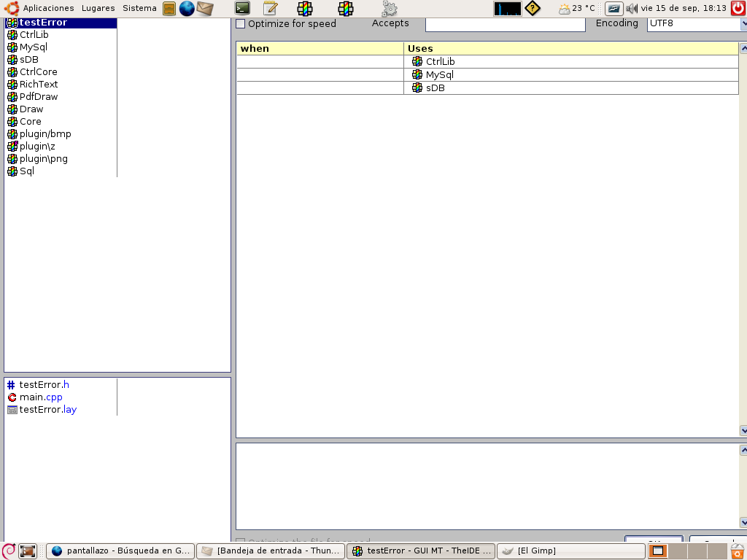Open the Sistema menu
This screenshot has width=747, height=560.
point(139,8)
